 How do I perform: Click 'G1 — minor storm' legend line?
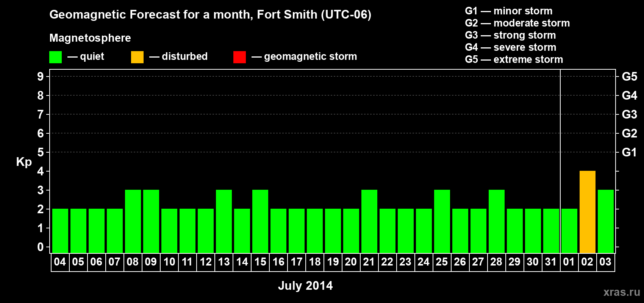tap(509, 11)
